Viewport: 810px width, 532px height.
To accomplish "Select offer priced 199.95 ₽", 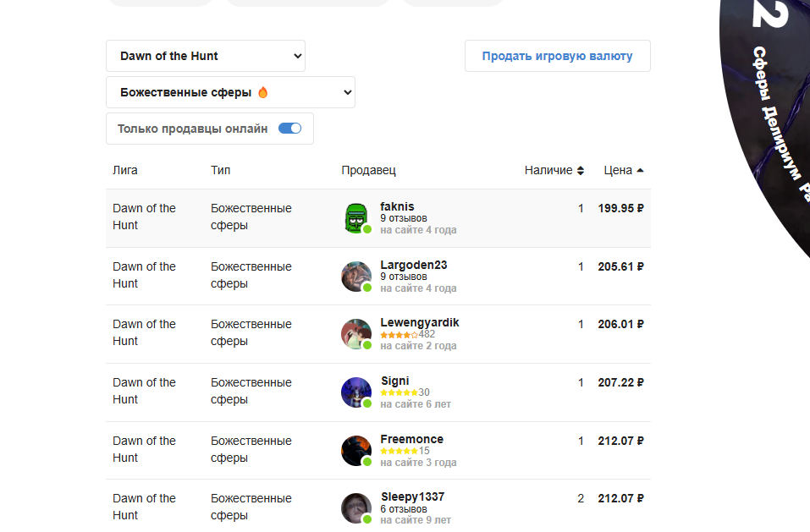I will coord(621,208).
